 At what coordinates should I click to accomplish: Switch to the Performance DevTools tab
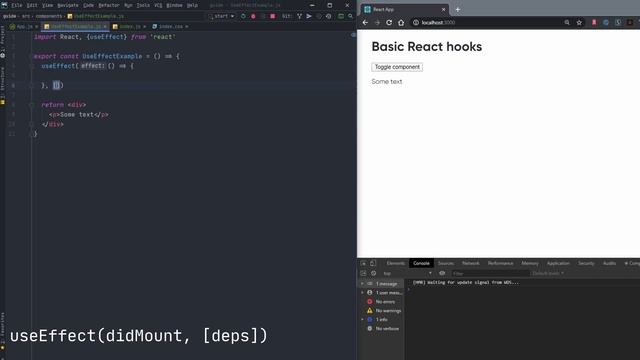click(500, 263)
